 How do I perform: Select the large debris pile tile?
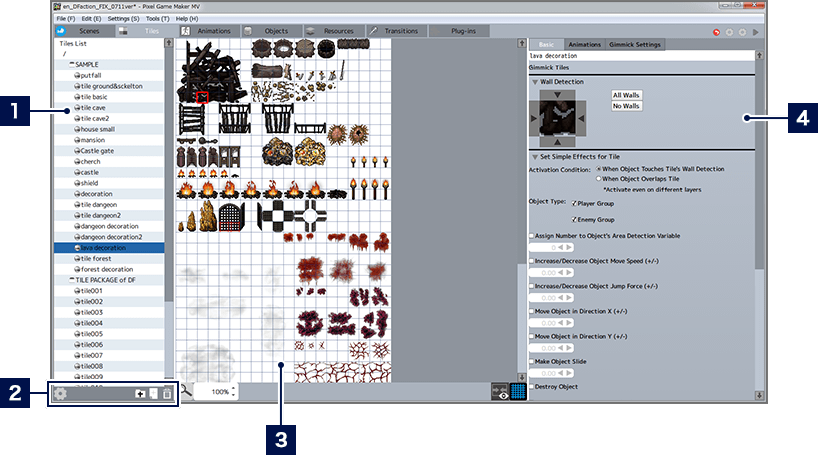click(212, 72)
